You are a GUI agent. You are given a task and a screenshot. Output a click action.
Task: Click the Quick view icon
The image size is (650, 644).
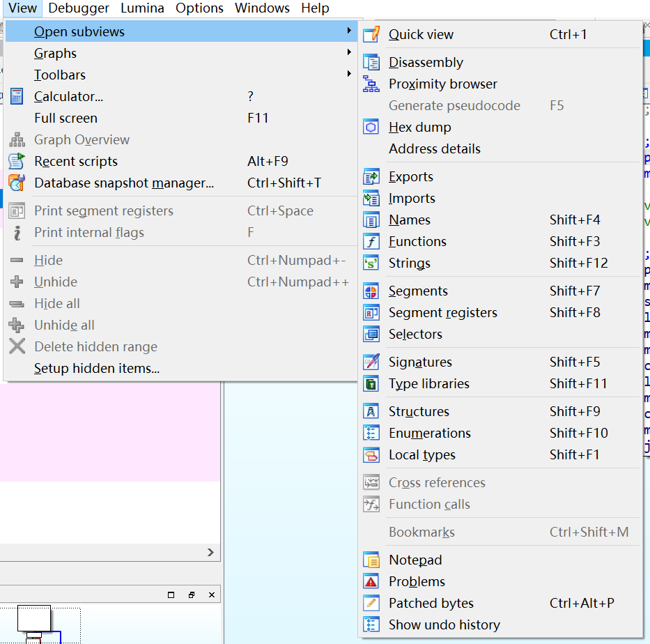pos(371,34)
